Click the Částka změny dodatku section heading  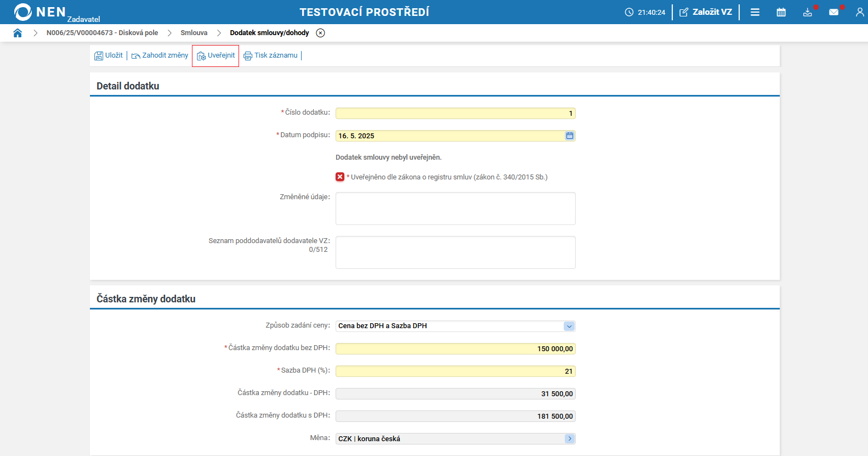pos(146,299)
